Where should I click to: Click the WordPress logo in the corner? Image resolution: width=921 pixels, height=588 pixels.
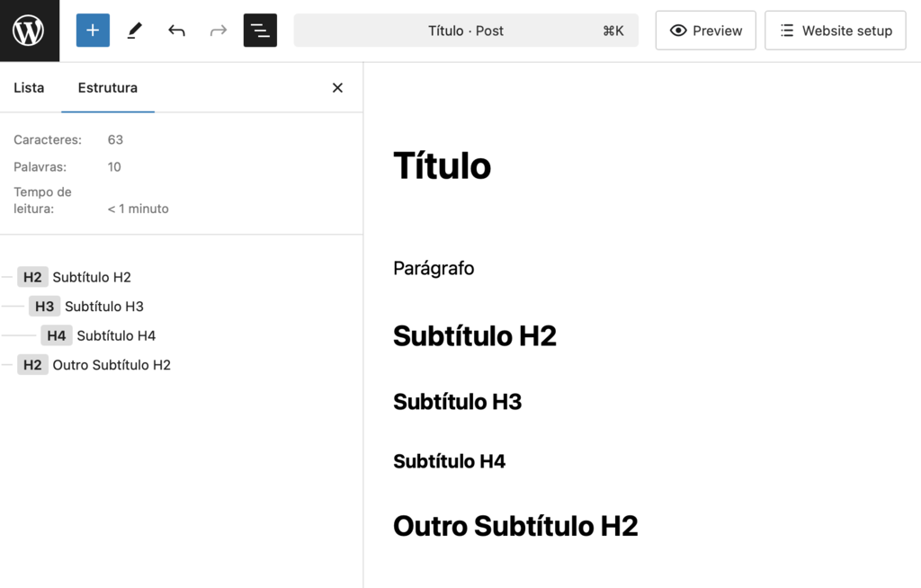tap(30, 30)
